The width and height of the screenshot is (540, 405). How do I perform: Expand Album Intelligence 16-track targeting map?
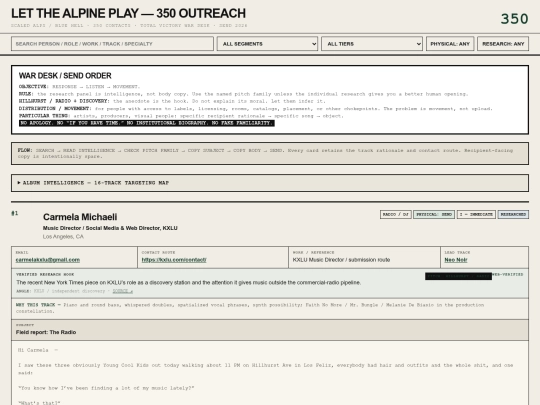(270, 183)
